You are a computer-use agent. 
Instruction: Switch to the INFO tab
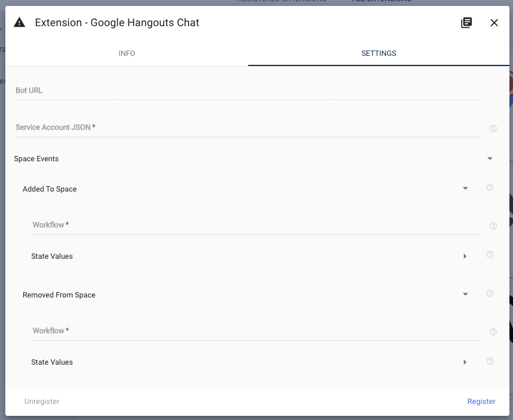(x=127, y=54)
